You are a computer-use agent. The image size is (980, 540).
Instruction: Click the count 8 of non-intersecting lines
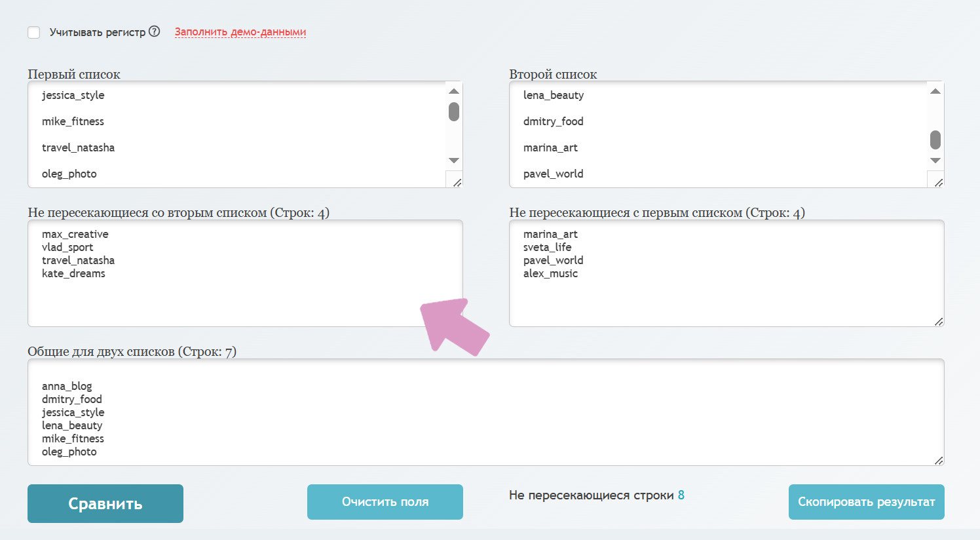tap(681, 495)
